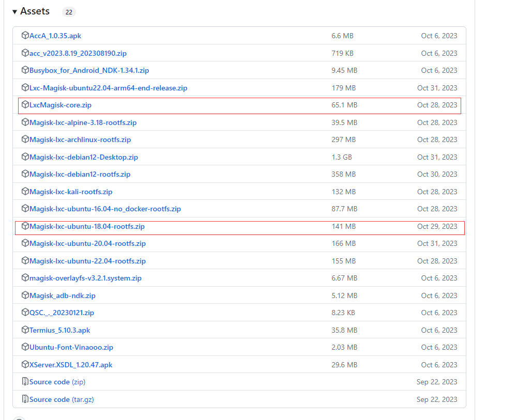Download Magisk-lxc-alpine-3.18-rootfs.zip
This screenshot has width=517, height=420.
tap(83, 122)
